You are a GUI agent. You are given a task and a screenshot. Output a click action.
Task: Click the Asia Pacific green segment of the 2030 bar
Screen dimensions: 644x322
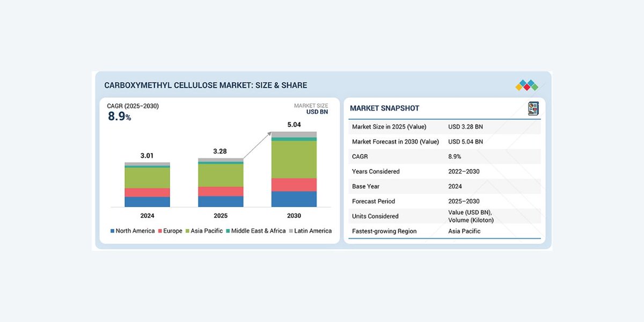[294, 158]
